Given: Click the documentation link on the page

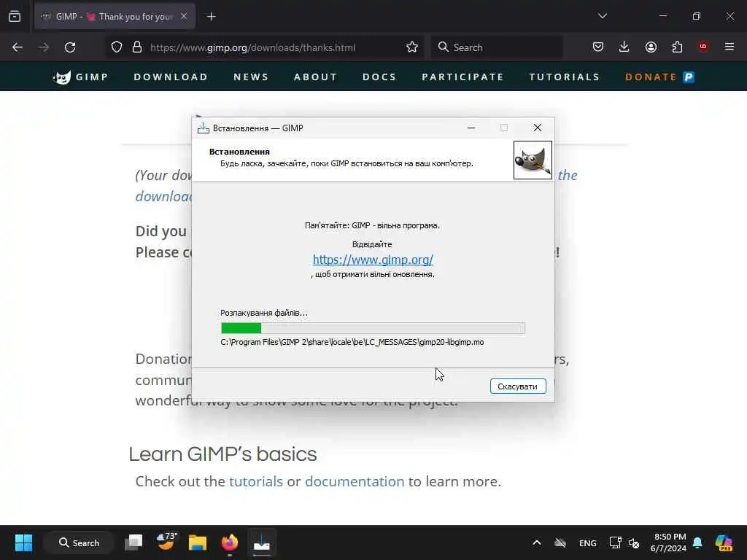Looking at the screenshot, I should 355,481.
